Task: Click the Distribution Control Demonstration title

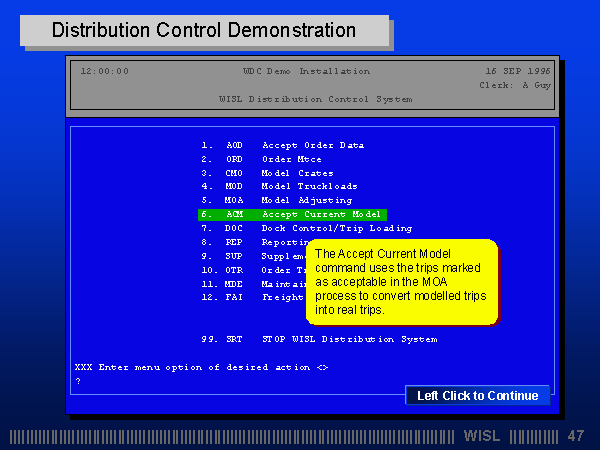Action: (204, 31)
